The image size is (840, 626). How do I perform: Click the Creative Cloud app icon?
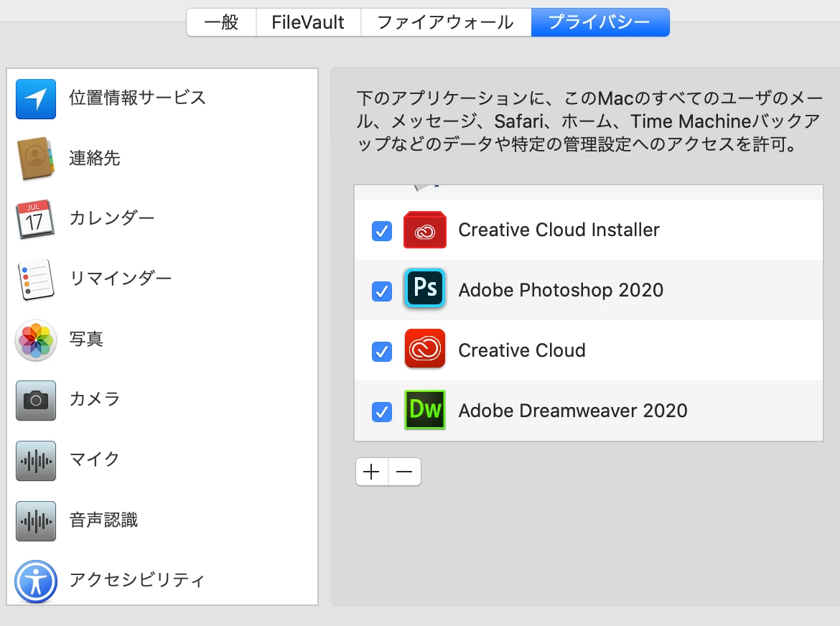pos(425,349)
